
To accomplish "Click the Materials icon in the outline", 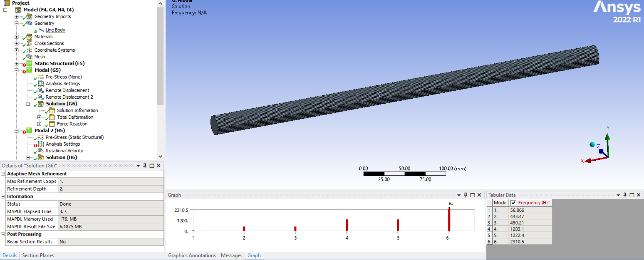I will 29,37.
